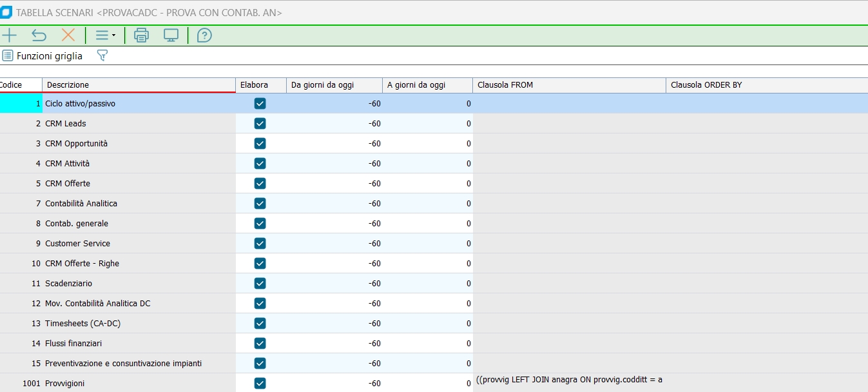Screen dimensions: 868x392
Task: Click the Elabora column header
Action: click(261, 85)
